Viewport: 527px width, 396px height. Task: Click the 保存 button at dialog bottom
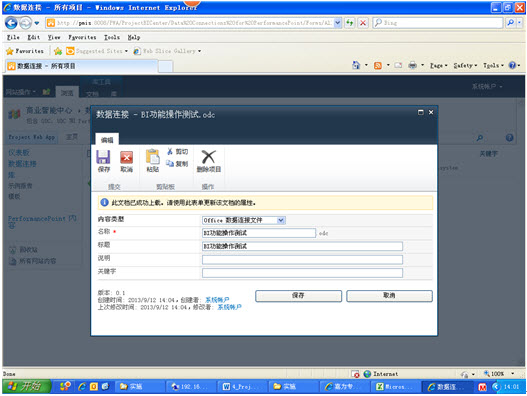(x=298, y=296)
